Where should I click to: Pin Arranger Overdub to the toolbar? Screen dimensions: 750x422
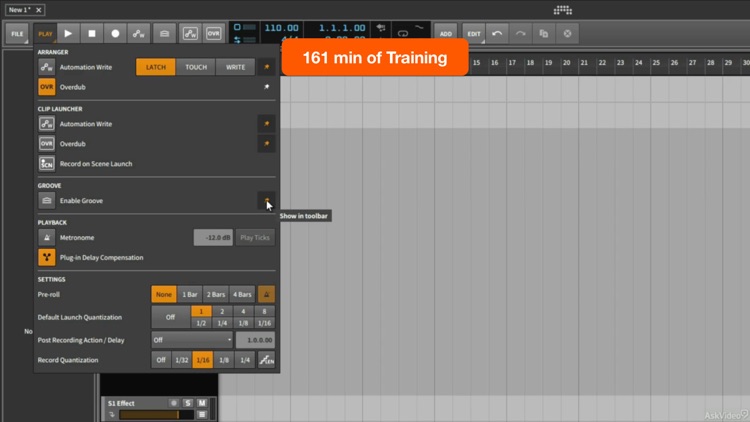pyautogui.click(x=266, y=87)
